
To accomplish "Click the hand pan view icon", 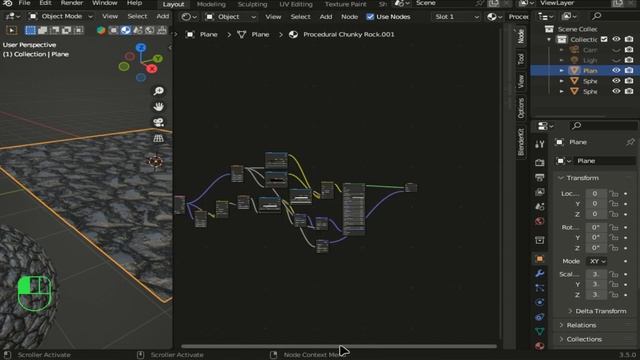I will pyautogui.click(x=158, y=107).
